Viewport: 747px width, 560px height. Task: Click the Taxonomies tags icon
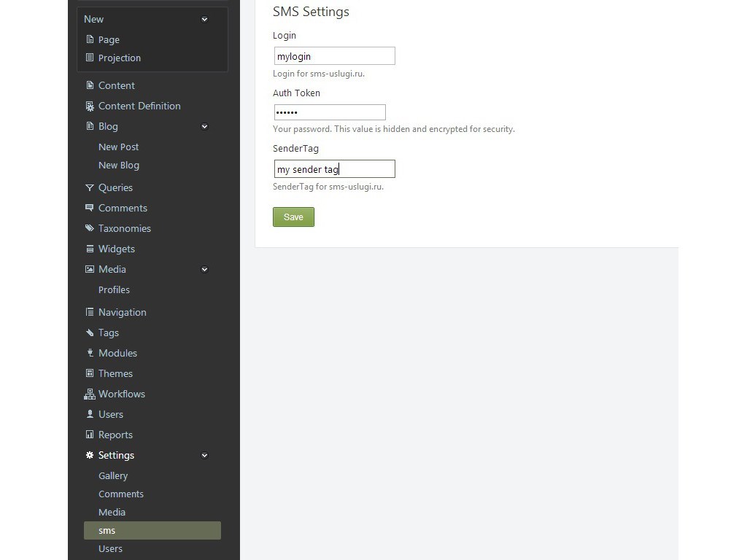(x=90, y=228)
